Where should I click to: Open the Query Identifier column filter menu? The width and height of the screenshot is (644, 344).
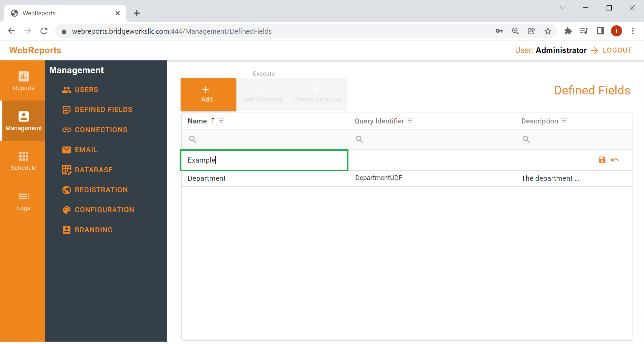410,121
